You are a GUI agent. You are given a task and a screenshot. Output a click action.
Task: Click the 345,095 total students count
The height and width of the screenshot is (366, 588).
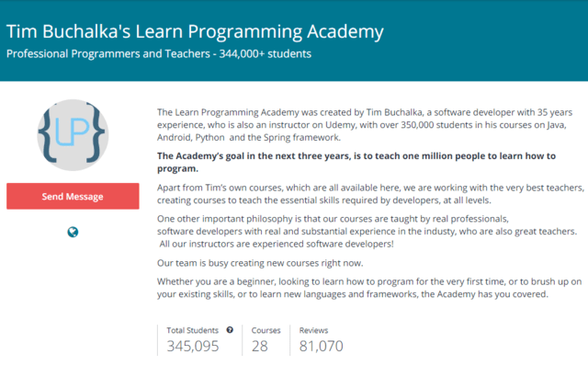pos(192,346)
